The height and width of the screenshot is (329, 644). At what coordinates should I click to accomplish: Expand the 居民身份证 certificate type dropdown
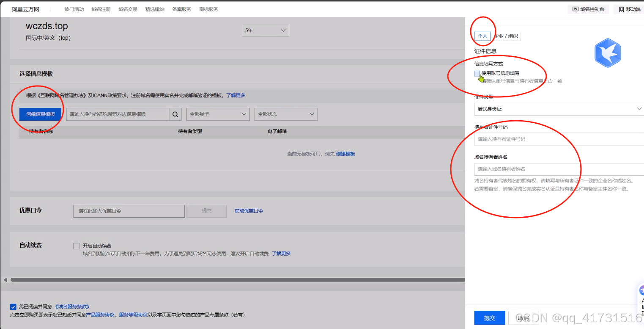559,109
